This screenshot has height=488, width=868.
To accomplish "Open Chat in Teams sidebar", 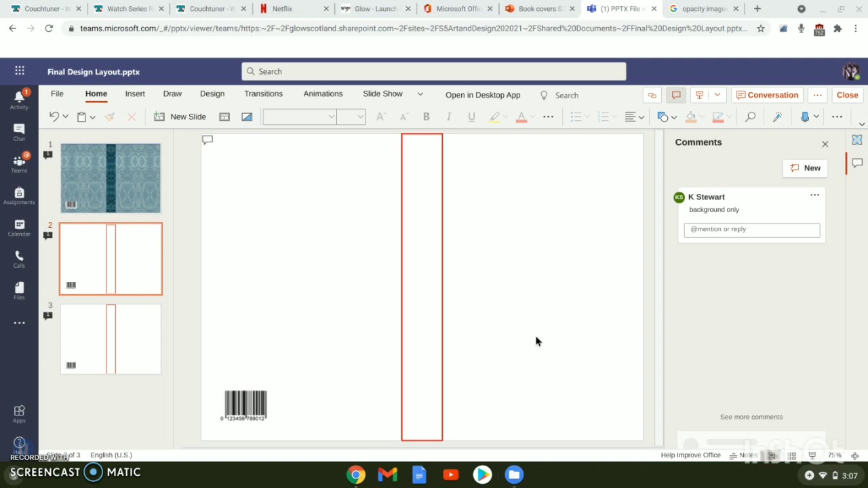I will point(19,132).
